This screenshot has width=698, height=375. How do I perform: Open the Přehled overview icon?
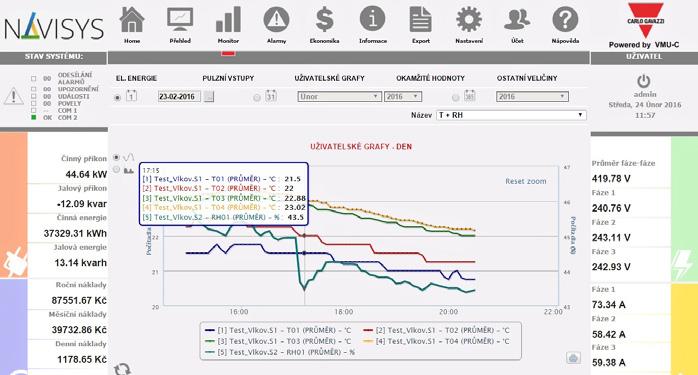pyautogui.click(x=180, y=20)
